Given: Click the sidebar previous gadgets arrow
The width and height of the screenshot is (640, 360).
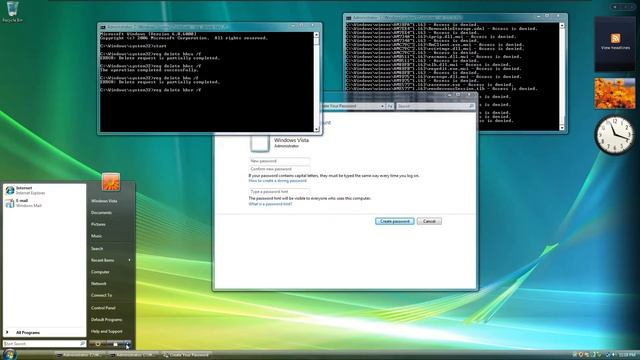Looking at the screenshot, I should 615,7.
